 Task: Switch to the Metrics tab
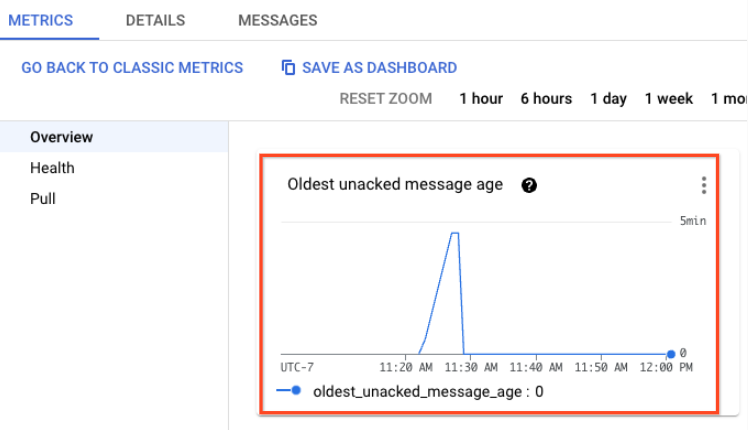40,20
